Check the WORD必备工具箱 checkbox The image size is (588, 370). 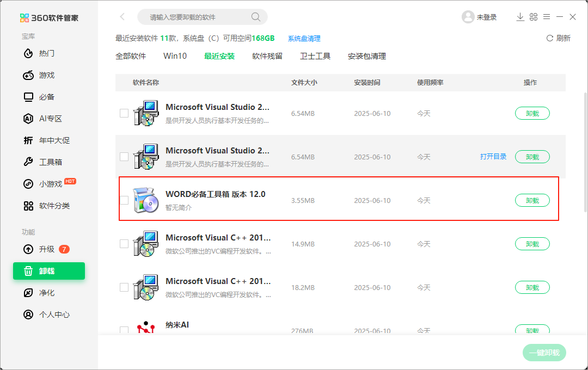[124, 200]
